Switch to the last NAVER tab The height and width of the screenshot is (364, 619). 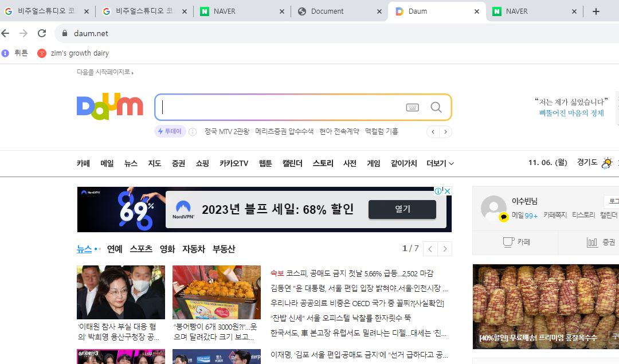pyautogui.click(x=516, y=11)
